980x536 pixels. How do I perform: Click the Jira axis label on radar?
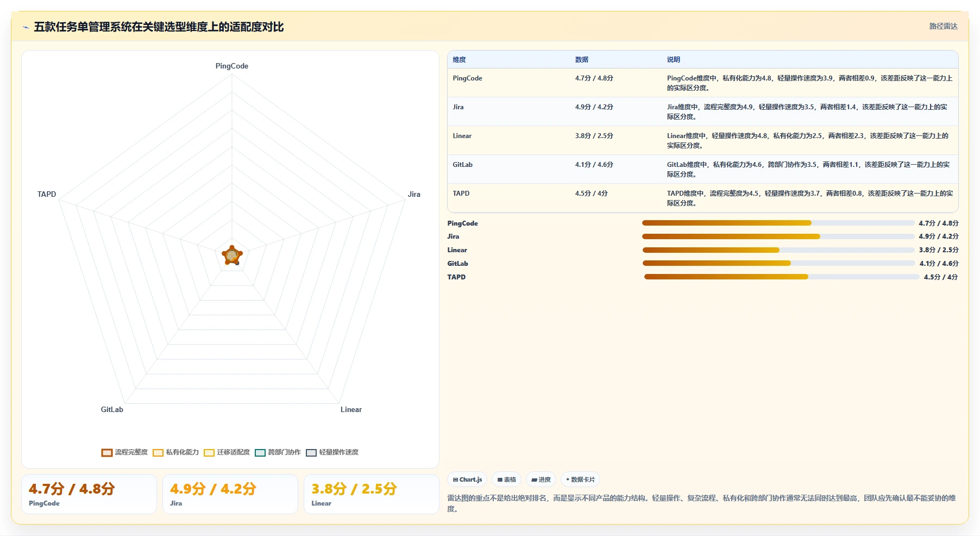pyautogui.click(x=414, y=194)
